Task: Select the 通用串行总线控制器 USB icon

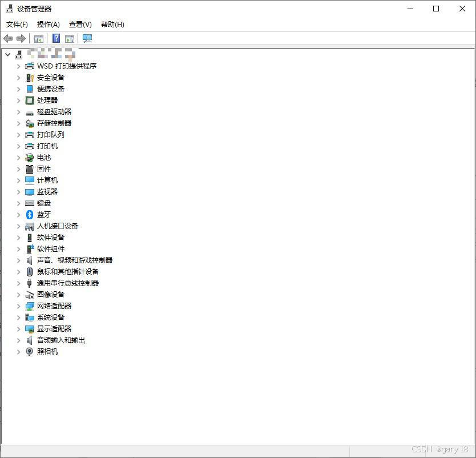Action: tap(30, 283)
